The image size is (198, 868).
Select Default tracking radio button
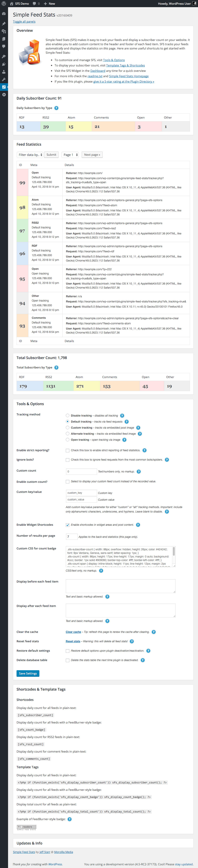67,421
